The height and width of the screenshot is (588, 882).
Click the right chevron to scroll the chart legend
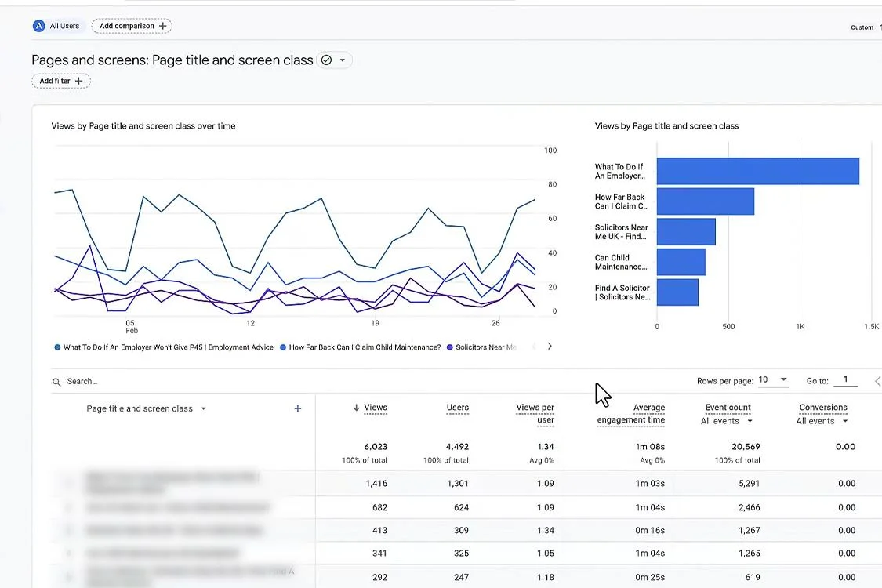click(x=549, y=346)
